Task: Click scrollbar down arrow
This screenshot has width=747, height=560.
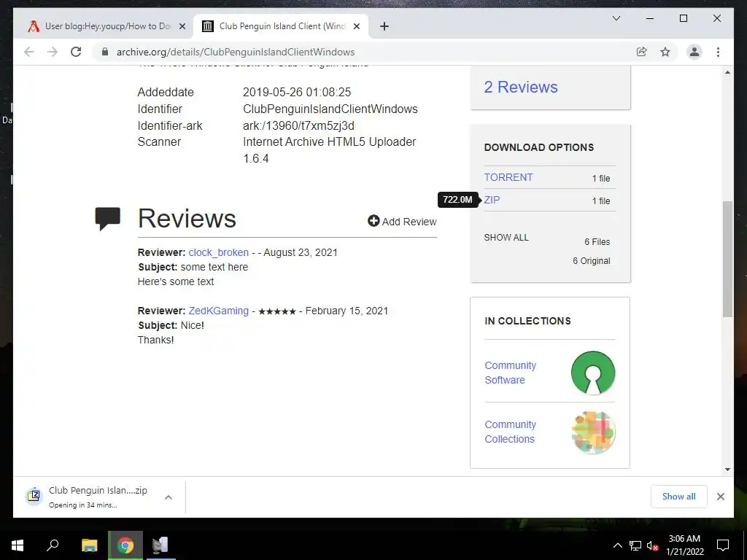Action: point(727,469)
